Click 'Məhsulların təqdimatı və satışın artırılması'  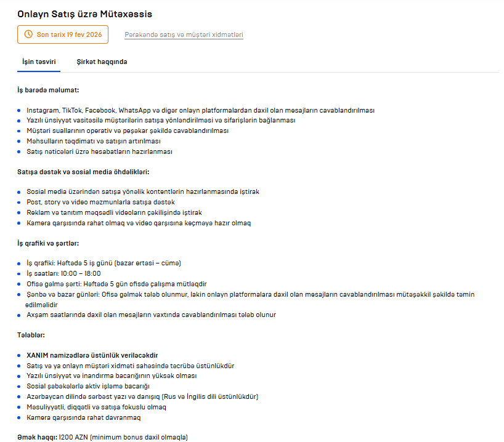[x=94, y=142]
